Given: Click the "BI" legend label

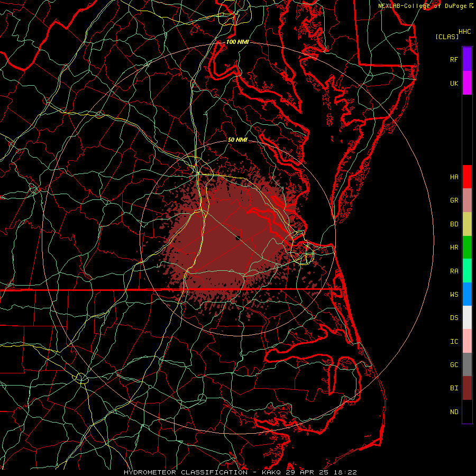Looking at the screenshot, I should click(x=454, y=388).
